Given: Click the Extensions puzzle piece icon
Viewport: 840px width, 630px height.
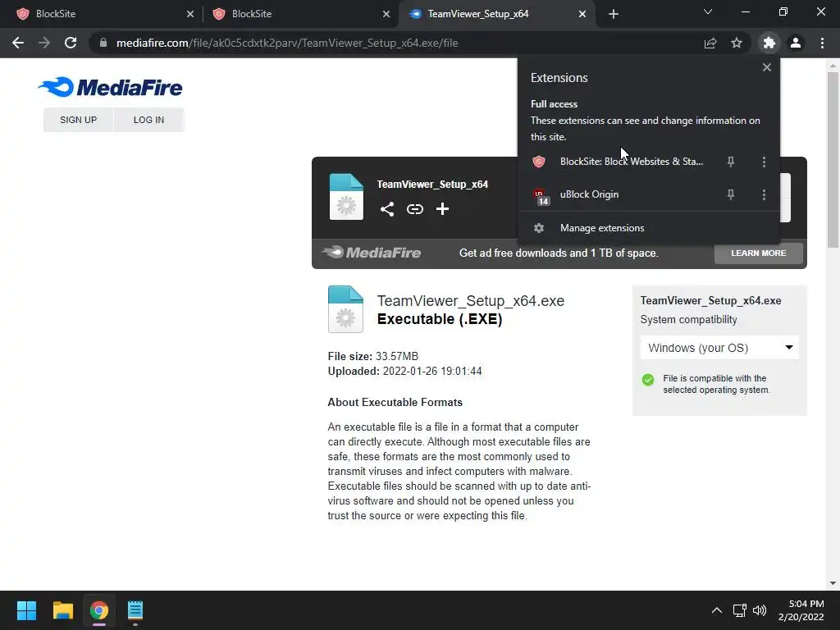Looking at the screenshot, I should [x=769, y=43].
